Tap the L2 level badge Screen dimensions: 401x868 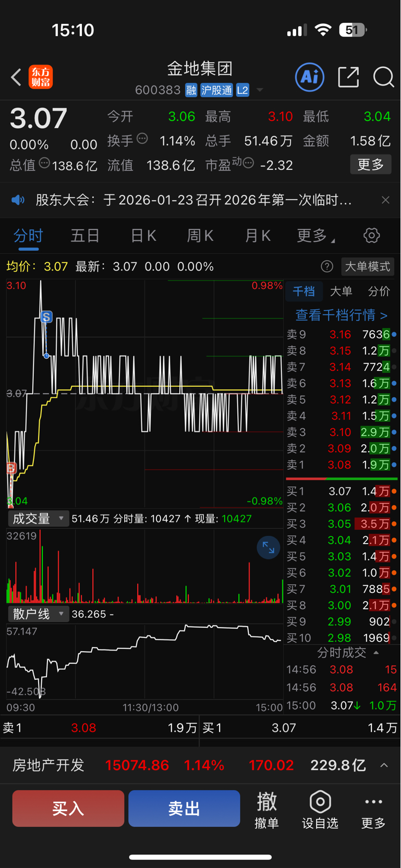(242, 90)
